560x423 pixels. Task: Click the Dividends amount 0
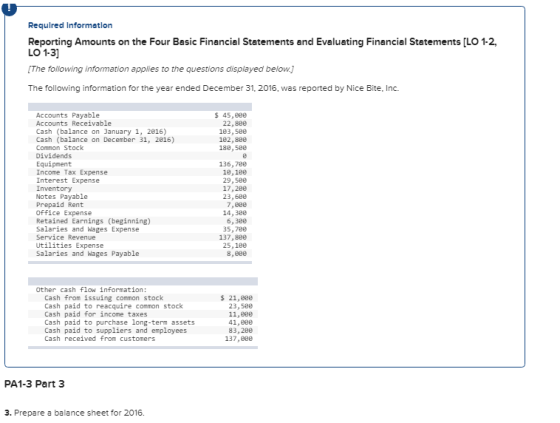click(245, 156)
